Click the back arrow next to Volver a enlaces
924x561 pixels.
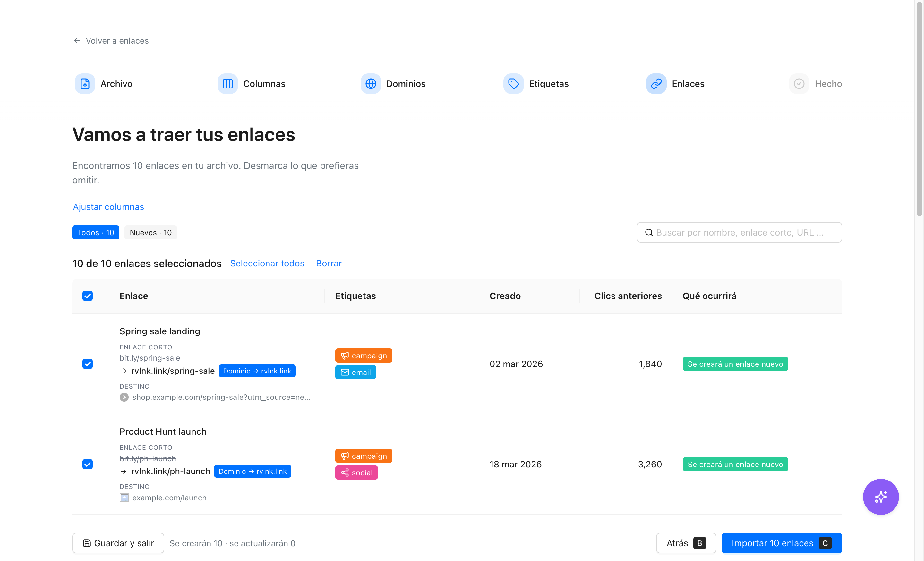77,40
